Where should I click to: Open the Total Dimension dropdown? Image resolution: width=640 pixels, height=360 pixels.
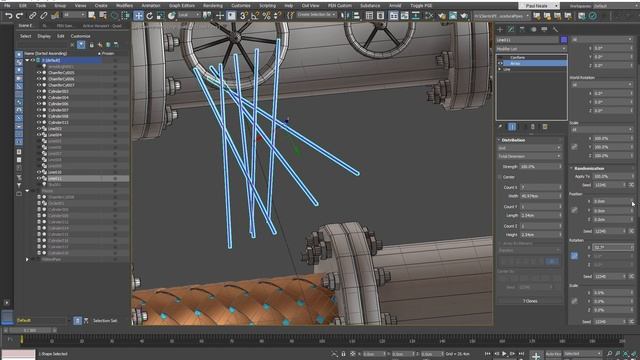529,156
